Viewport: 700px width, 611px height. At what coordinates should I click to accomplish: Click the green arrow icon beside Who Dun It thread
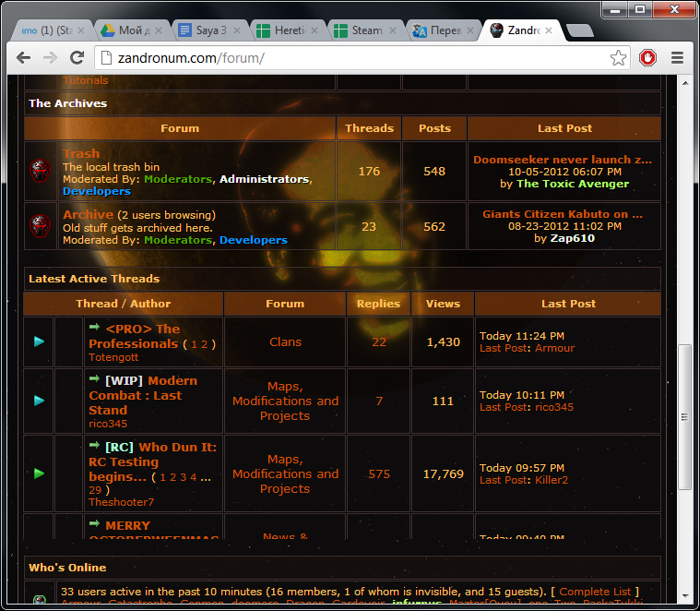[39, 473]
